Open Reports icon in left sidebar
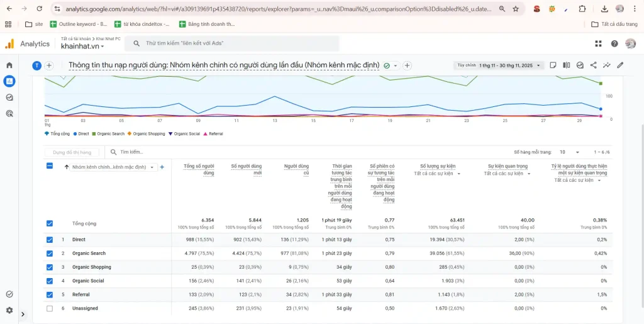The height and width of the screenshot is (324, 644). 9,81
